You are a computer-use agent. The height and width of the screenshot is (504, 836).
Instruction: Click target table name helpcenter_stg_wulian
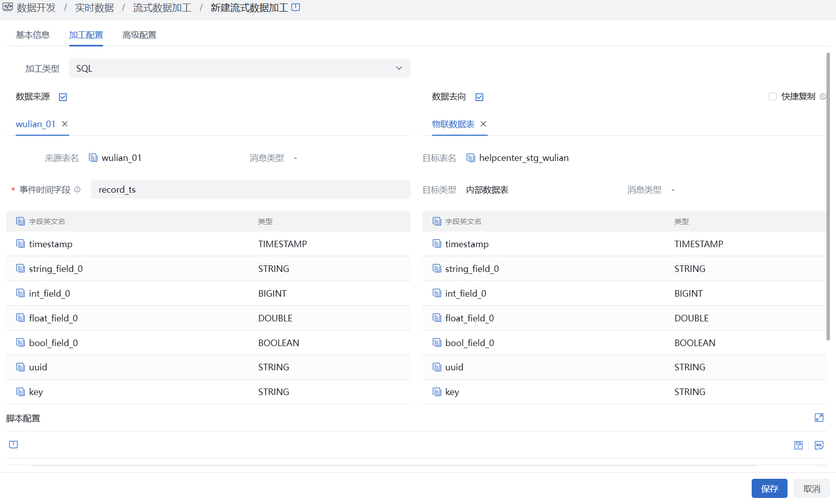point(524,158)
